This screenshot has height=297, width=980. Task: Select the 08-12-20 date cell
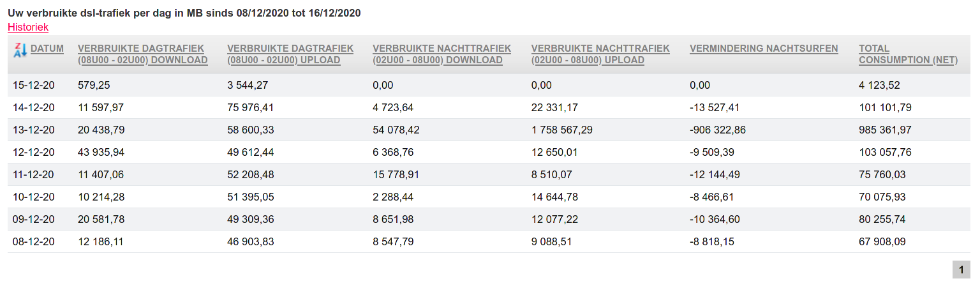pos(34,241)
